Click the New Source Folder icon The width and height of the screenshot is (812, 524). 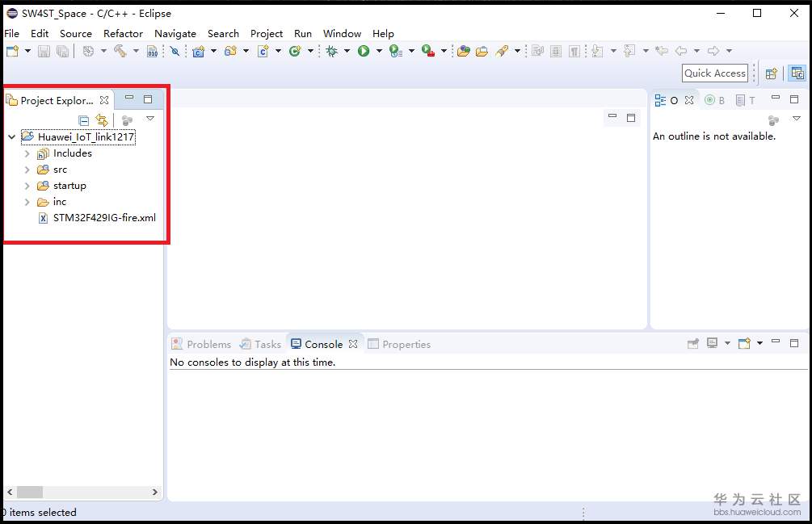click(x=231, y=51)
